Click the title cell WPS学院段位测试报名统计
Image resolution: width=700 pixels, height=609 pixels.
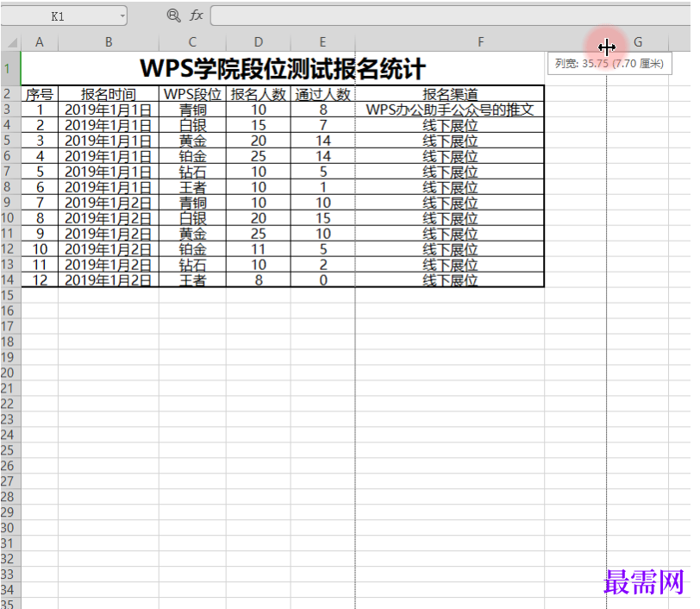click(283, 68)
